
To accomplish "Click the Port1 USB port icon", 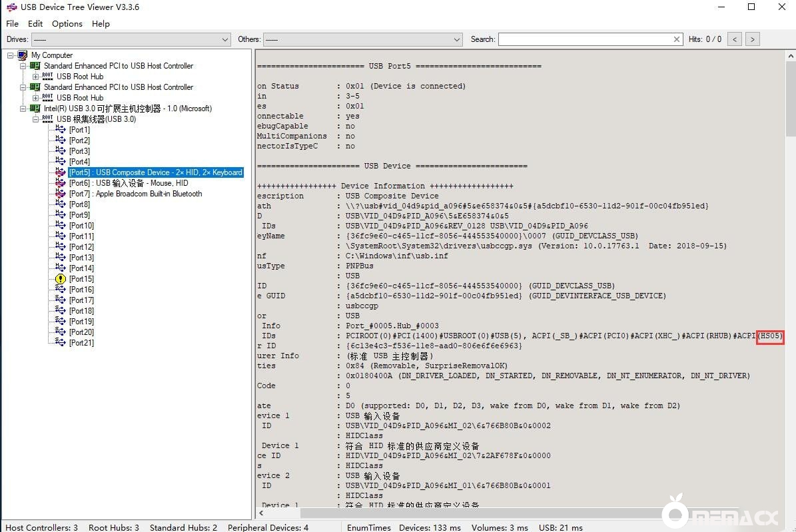I will tap(61, 130).
